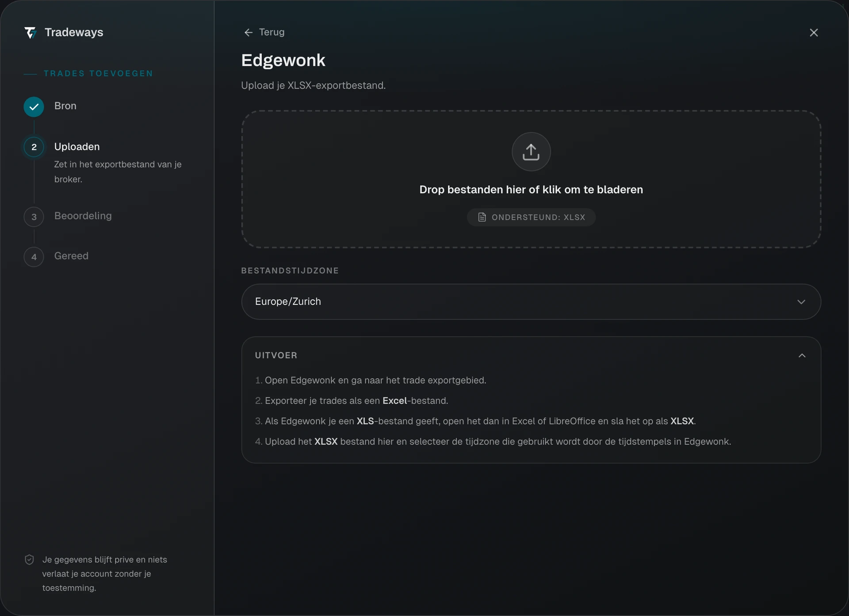Select step 2 circle for Uploaden
This screenshot has width=849, height=616.
tap(34, 147)
